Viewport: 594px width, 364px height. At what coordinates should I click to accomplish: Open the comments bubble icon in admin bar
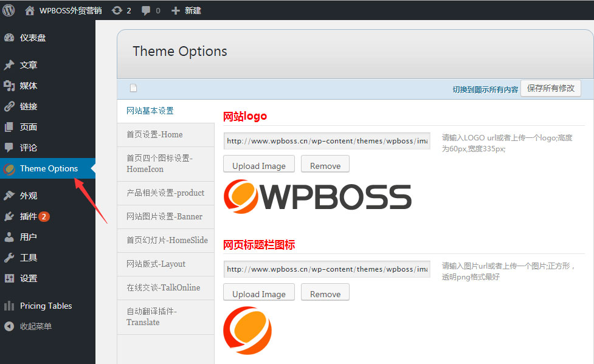145,10
